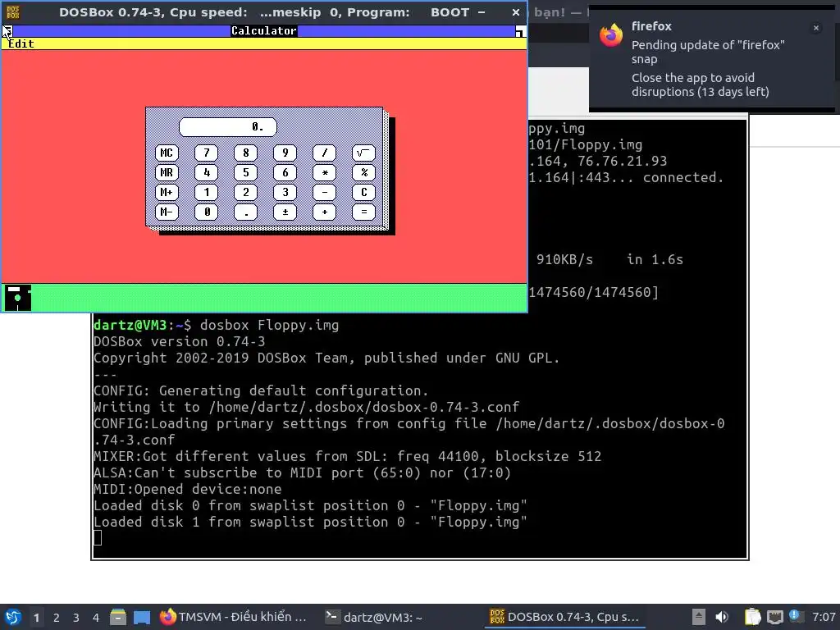Click the calculator display showing 0.
The height and width of the screenshot is (630, 840).
pyautogui.click(x=228, y=127)
